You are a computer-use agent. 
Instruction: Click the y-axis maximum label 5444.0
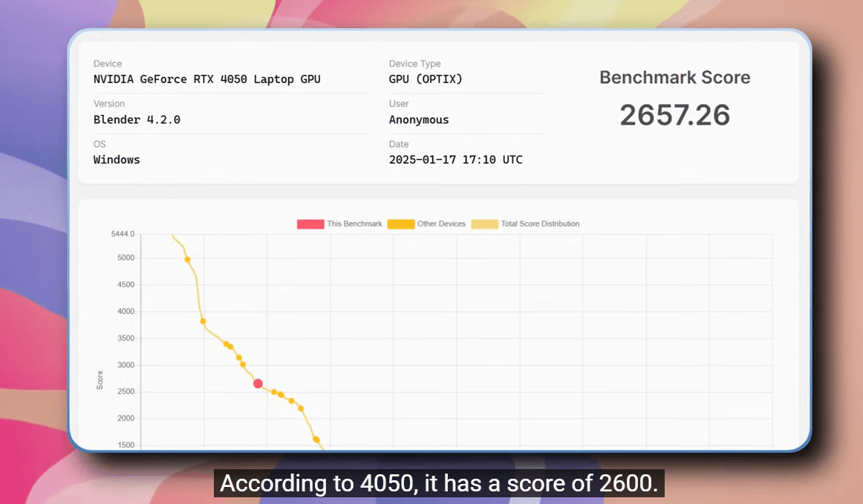(123, 234)
